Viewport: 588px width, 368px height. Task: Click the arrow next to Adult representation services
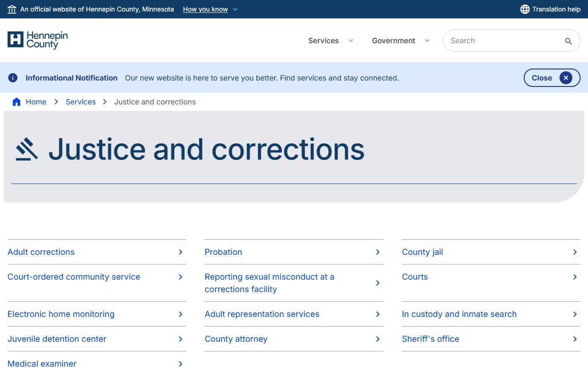(x=378, y=314)
